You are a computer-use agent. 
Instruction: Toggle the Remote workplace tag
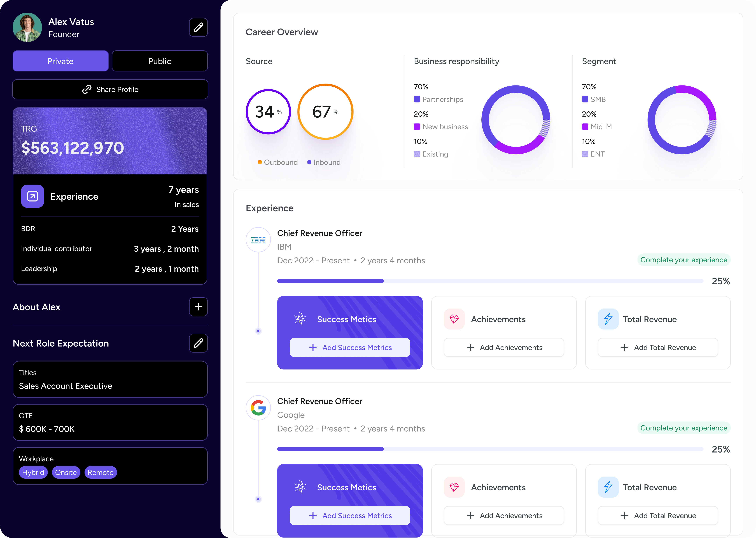pos(101,472)
